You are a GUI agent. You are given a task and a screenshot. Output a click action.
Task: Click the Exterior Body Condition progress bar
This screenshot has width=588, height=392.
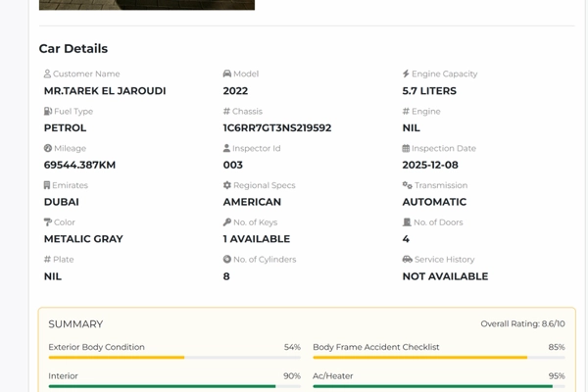coord(174,358)
